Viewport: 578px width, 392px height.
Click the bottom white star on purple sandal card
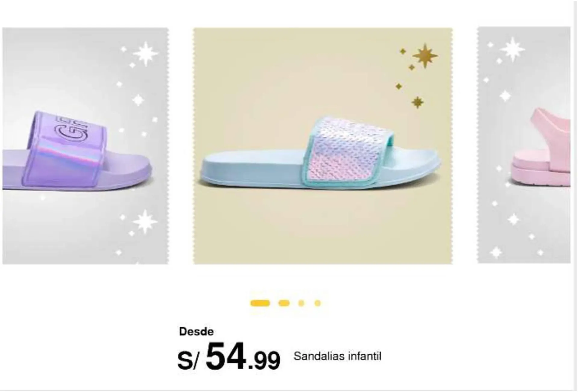(x=145, y=222)
